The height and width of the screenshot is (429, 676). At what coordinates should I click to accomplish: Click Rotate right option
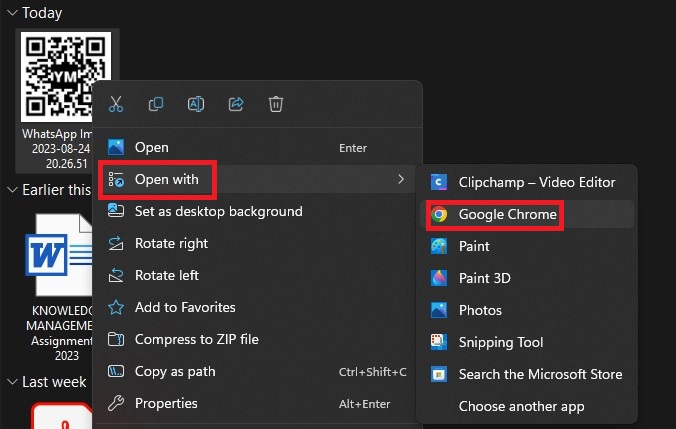click(x=171, y=243)
